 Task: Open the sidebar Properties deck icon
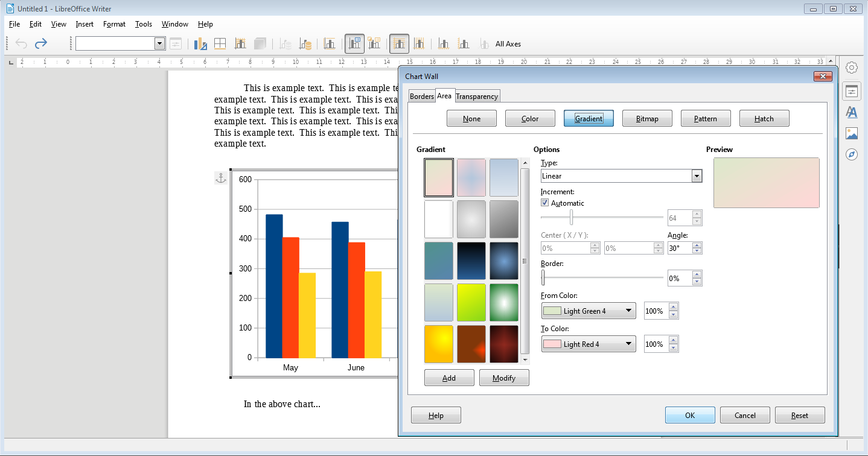tap(852, 91)
